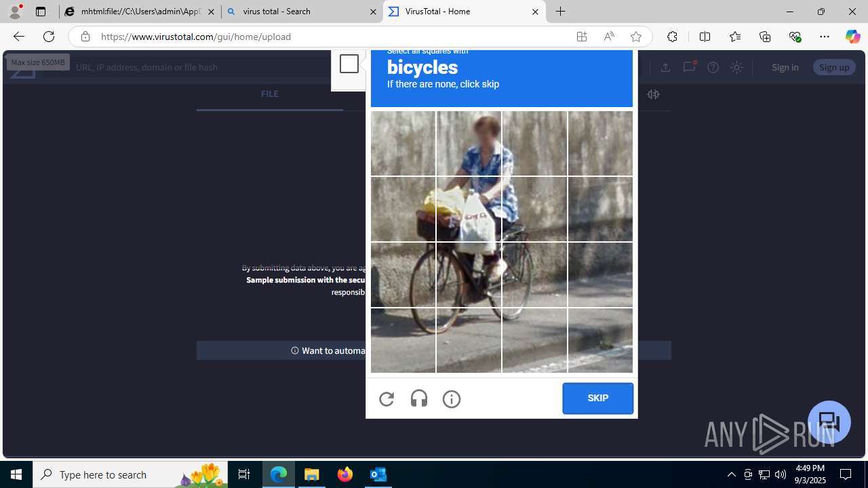Open File Explorer from taskbar
The image size is (868, 488).
[312, 474]
